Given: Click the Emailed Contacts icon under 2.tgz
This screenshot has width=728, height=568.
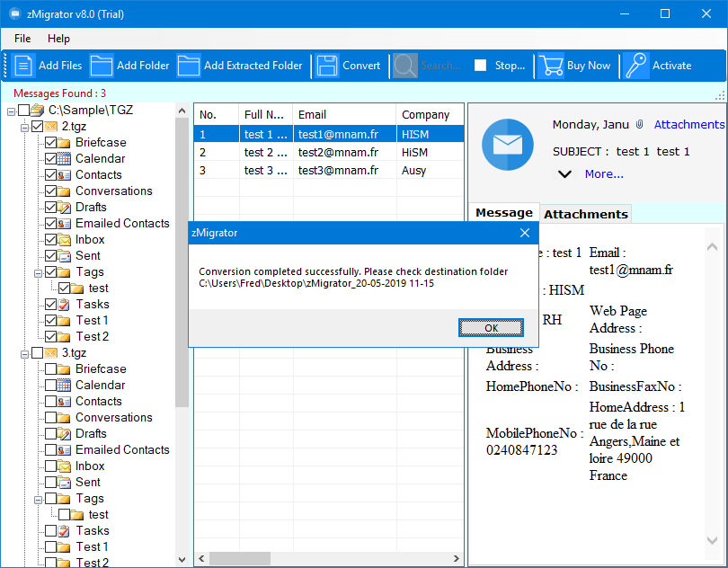Looking at the screenshot, I should (x=64, y=224).
